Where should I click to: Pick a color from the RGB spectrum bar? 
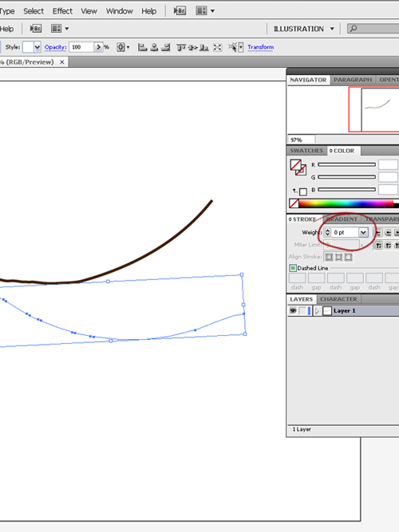click(346, 203)
